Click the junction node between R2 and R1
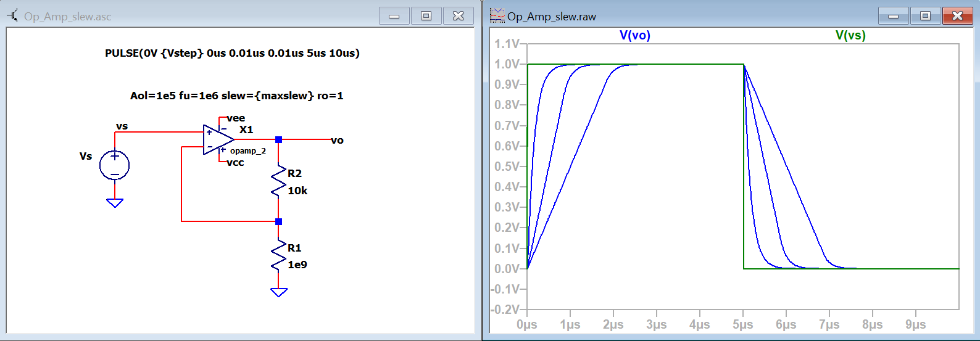This screenshot has height=341, width=980. tap(279, 221)
